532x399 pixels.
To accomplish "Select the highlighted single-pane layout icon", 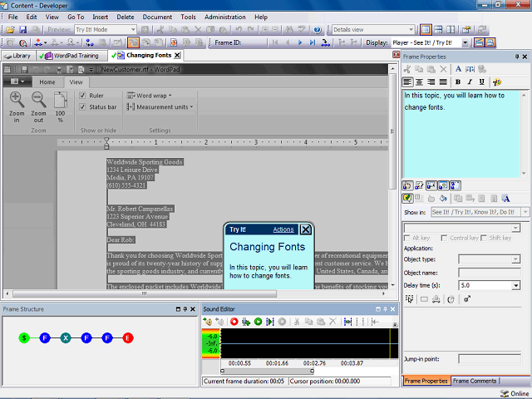I will [426, 30].
